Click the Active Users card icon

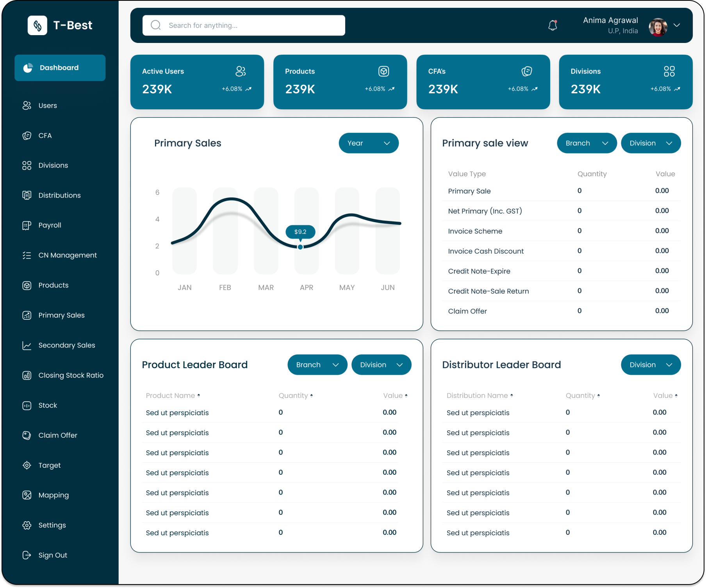click(x=241, y=71)
